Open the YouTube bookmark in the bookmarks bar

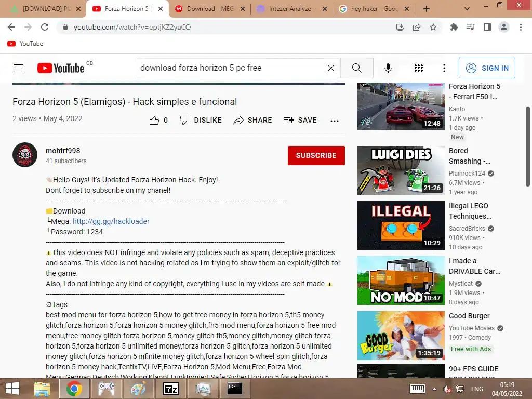[25, 44]
